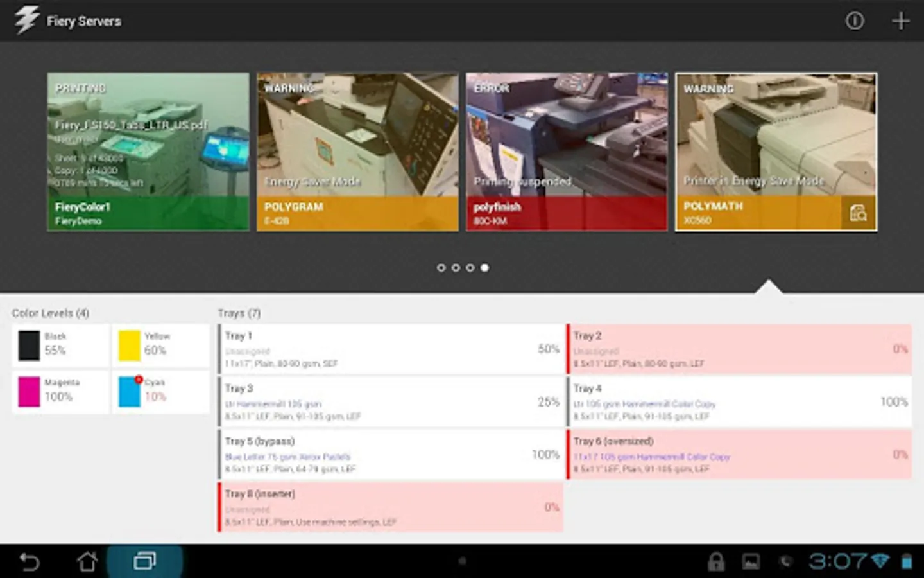Click the Yellow 60% level value
This screenshot has height=578, width=924.
[155, 350]
